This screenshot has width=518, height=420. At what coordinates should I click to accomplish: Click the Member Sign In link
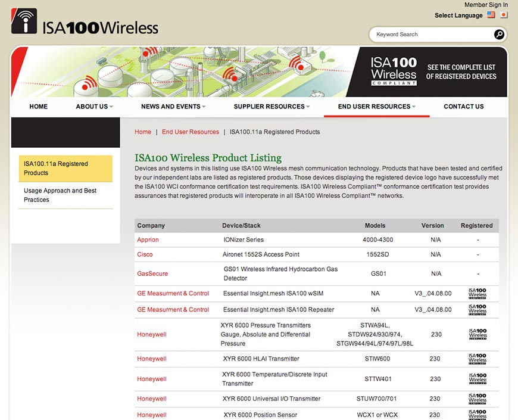tap(486, 5)
